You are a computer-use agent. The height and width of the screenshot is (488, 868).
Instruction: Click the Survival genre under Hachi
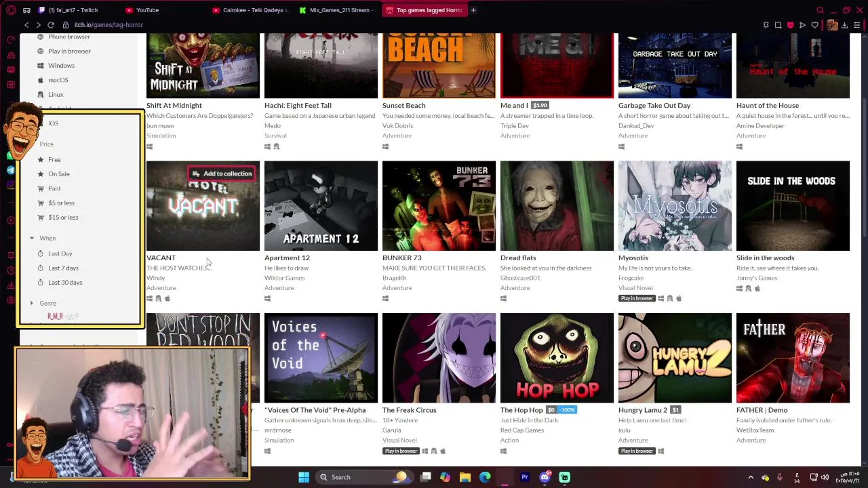pyautogui.click(x=275, y=136)
